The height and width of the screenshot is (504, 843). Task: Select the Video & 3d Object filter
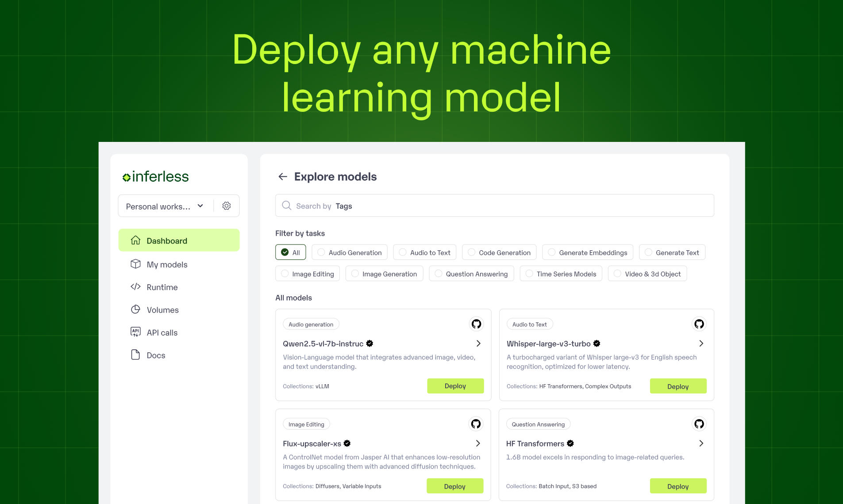647,274
